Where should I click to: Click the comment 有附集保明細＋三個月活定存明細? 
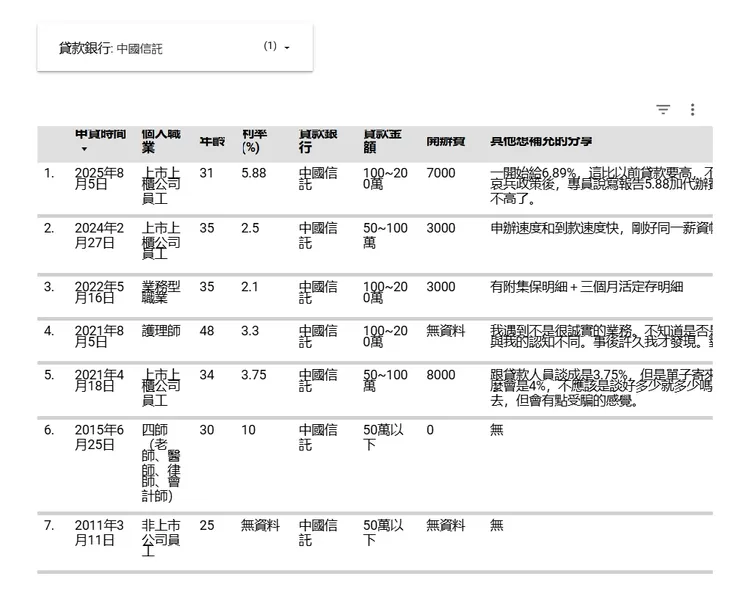[587, 286]
